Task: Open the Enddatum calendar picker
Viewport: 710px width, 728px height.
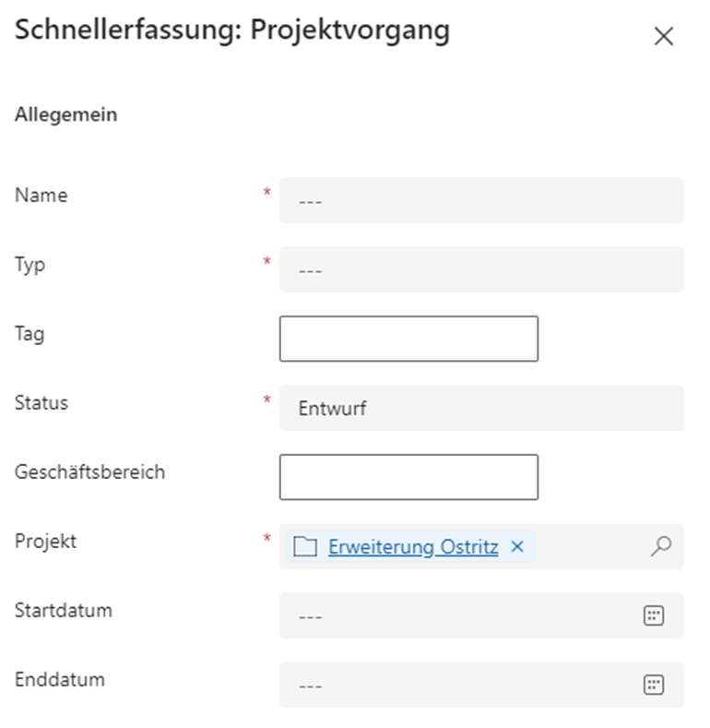Action: point(653,685)
